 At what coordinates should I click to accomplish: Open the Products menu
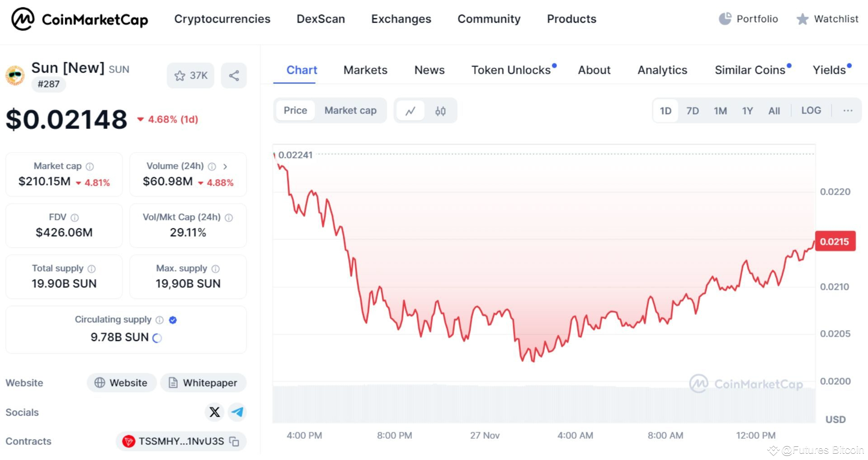pyautogui.click(x=571, y=19)
